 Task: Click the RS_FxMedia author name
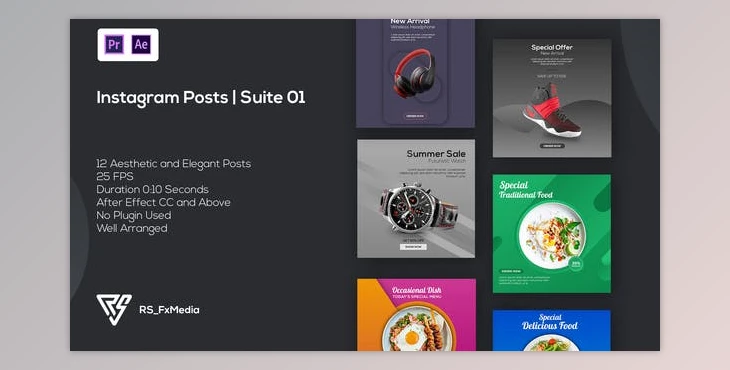click(x=169, y=310)
